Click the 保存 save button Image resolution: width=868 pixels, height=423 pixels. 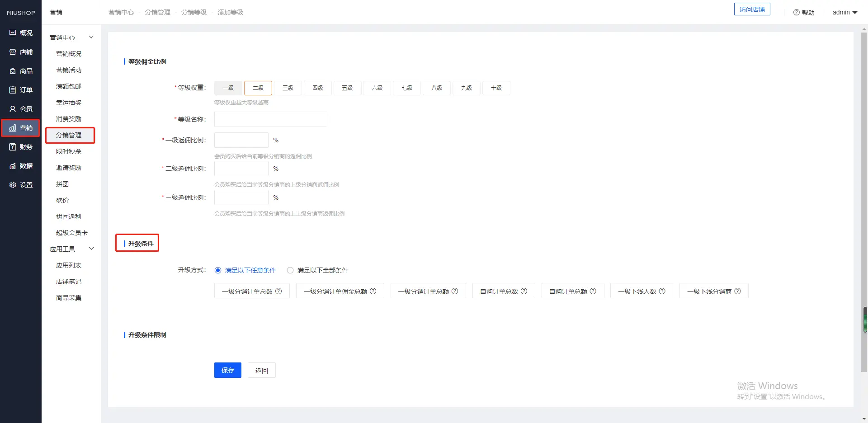coord(227,370)
